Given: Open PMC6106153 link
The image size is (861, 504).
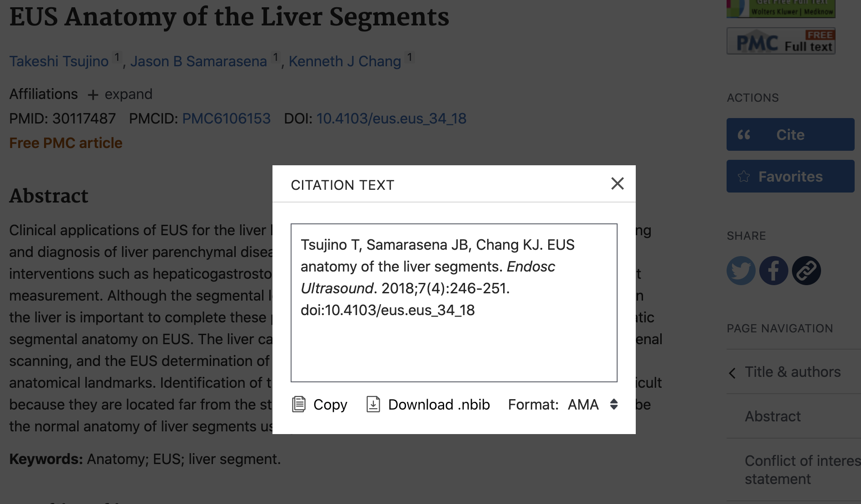Looking at the screenshot, I should [x=226, y=119].
